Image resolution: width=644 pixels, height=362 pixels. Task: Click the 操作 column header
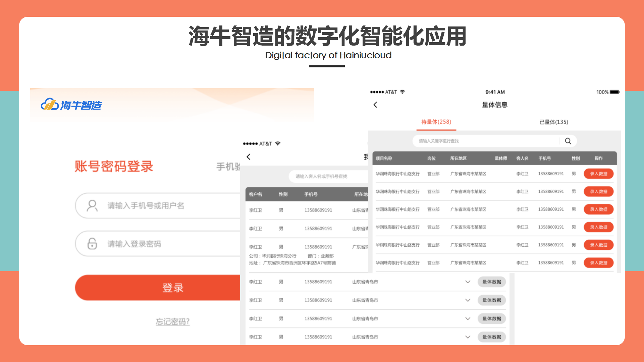coord(599,158)
